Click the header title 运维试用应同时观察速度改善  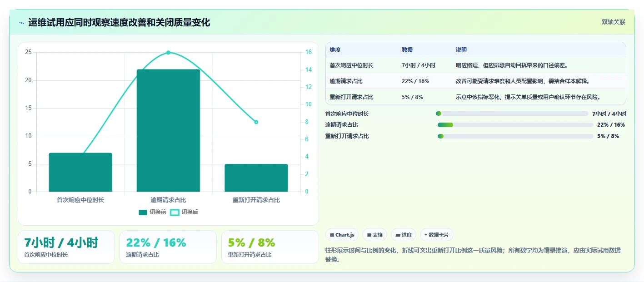(119, 23)
